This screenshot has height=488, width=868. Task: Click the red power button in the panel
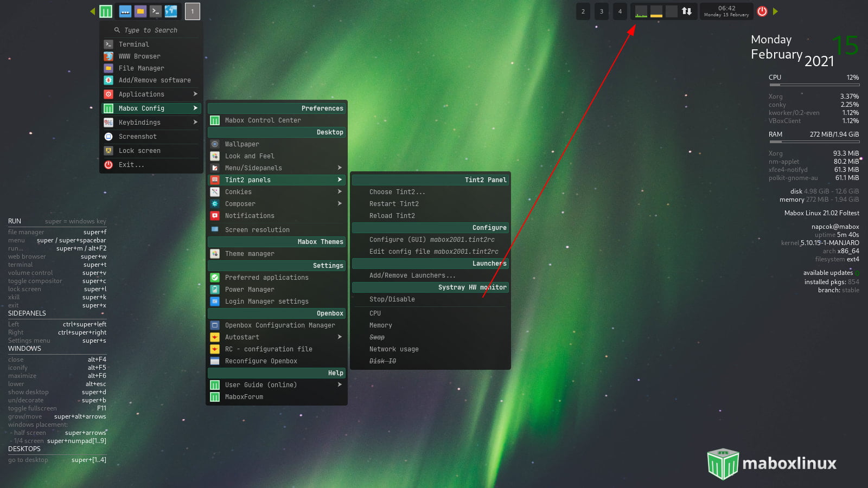point(761,11)
